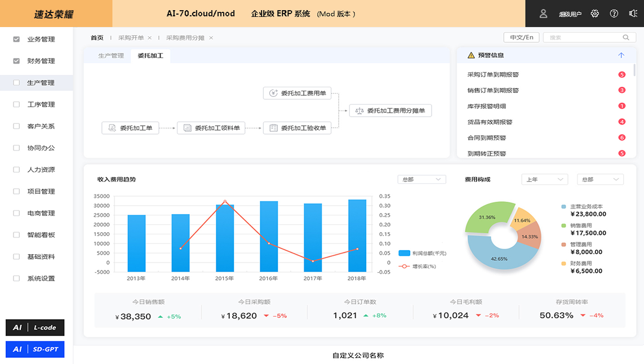Click the up arrow in 预警信息 panel

[621, 55]
